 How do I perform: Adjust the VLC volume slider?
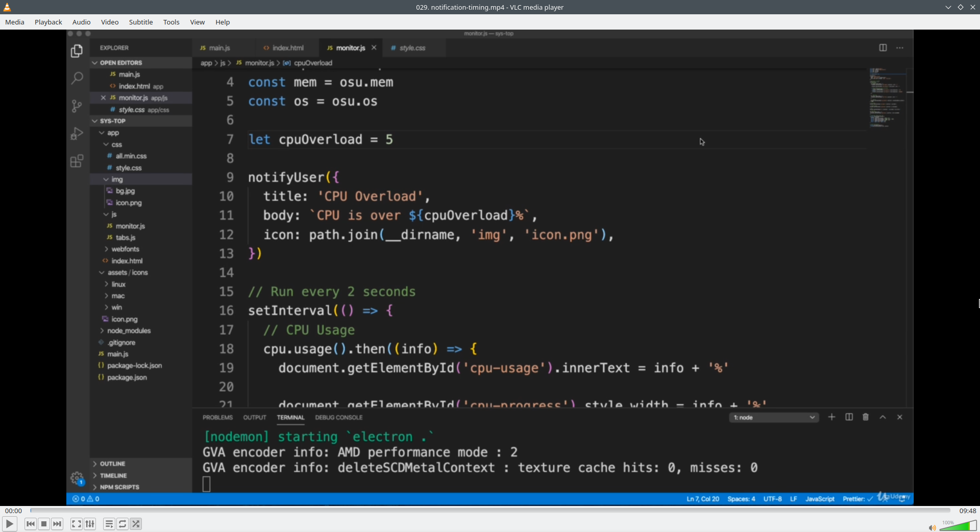(958, 525)
